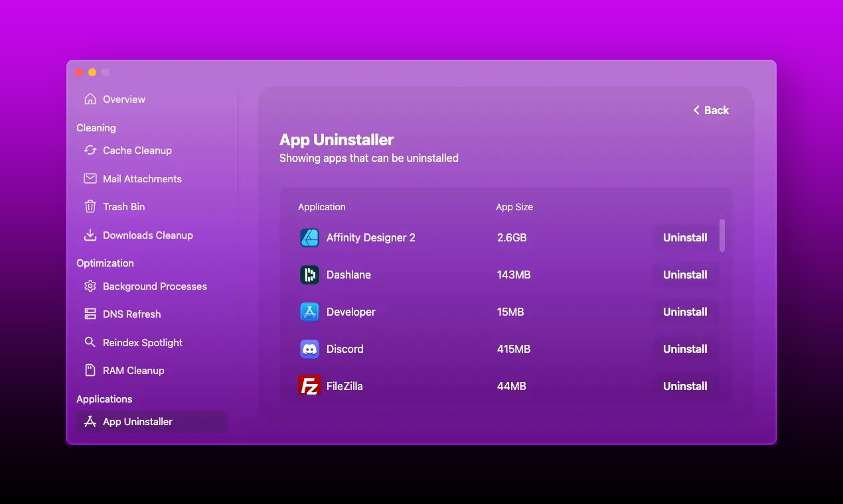Click the Trash Bin icon in sidebar
Viewport: 843px width, 504px height.
coord(90,207)
